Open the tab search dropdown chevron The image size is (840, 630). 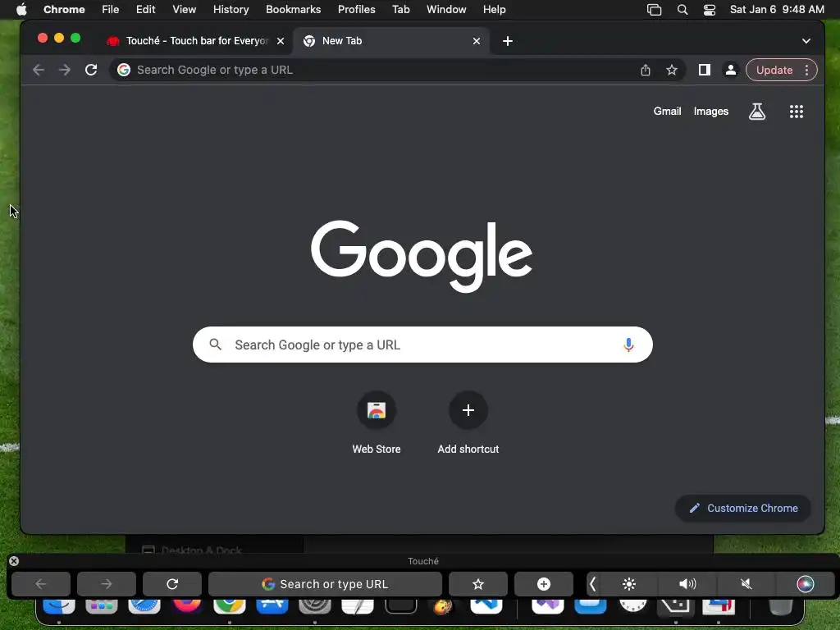click(806, 41)
